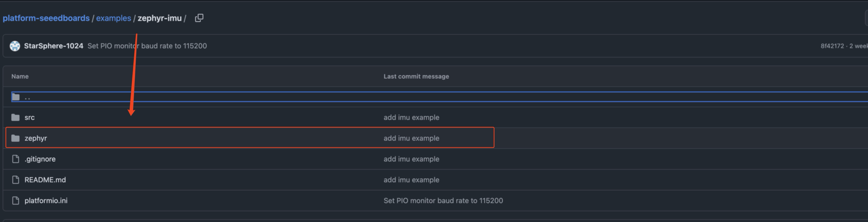The width and height of the screenshot is (868, 222).
Task: Open the zephyr folder
Action: click(x=36, y=138)
